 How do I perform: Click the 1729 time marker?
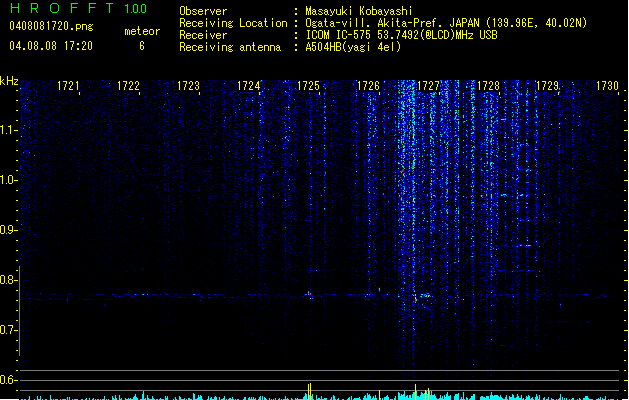[548, 86]
